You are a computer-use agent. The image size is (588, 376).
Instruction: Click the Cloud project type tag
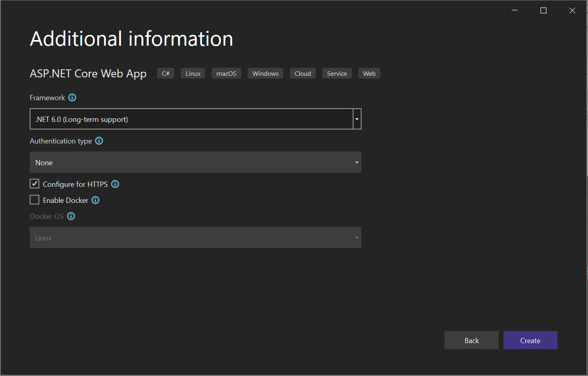[303, 73]
